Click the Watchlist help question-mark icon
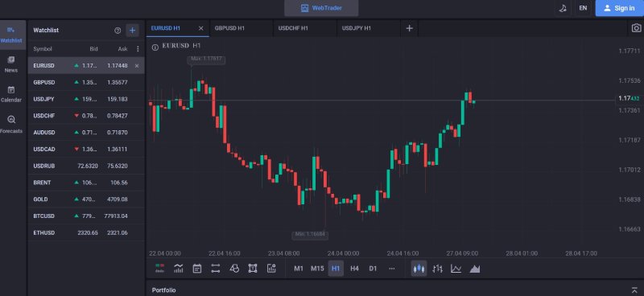 click(118, 31)
